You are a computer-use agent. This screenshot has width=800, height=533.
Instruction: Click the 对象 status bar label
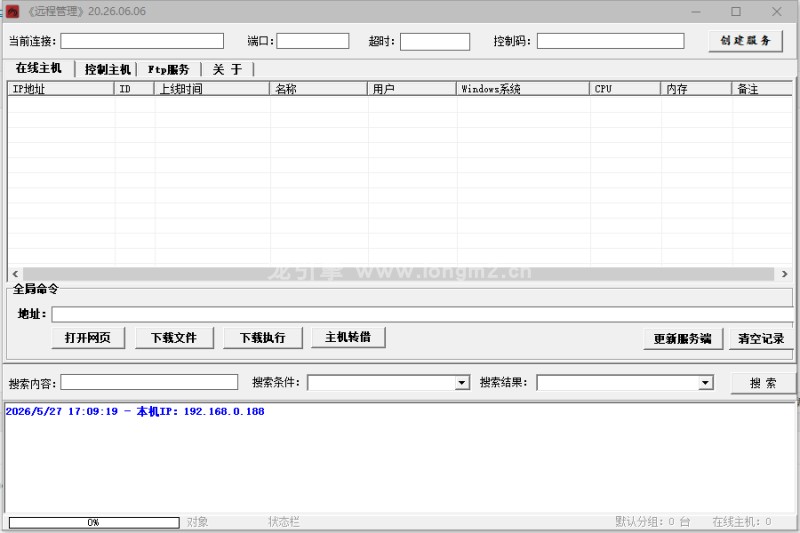(x=197, y=522)
